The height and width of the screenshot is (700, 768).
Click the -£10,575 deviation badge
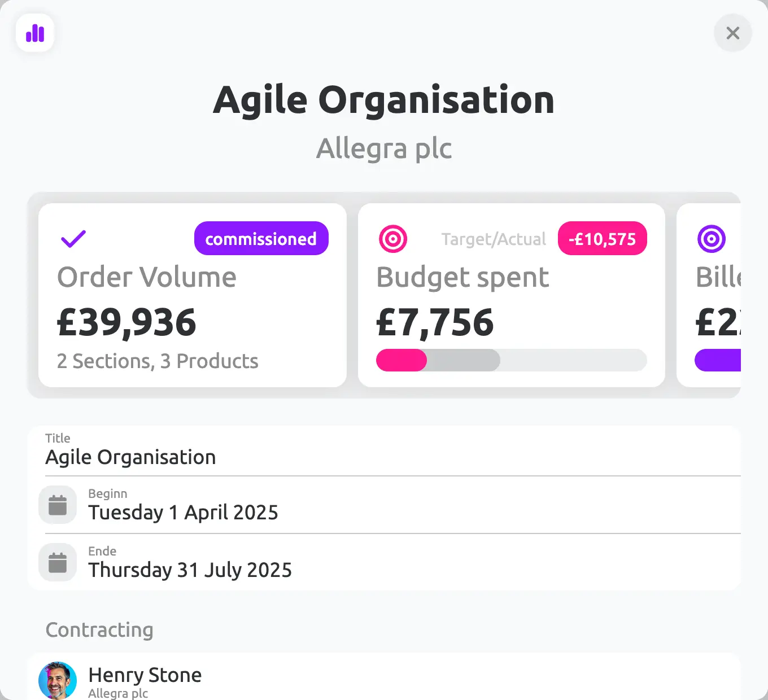pyautogui.click(x=602, y=238)
